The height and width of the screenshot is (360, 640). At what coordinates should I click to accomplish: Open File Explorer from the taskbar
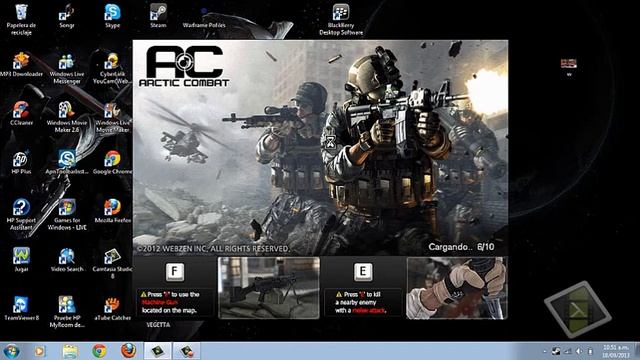coord(70,351)
